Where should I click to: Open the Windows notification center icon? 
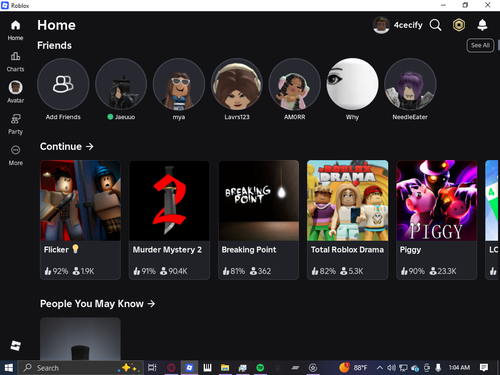click(484, 368)
